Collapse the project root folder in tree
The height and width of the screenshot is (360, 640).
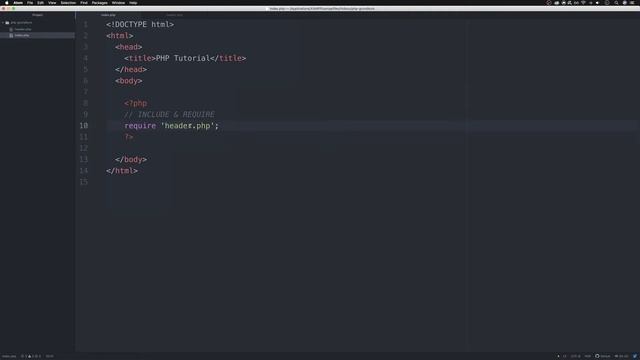pos(3,23)
